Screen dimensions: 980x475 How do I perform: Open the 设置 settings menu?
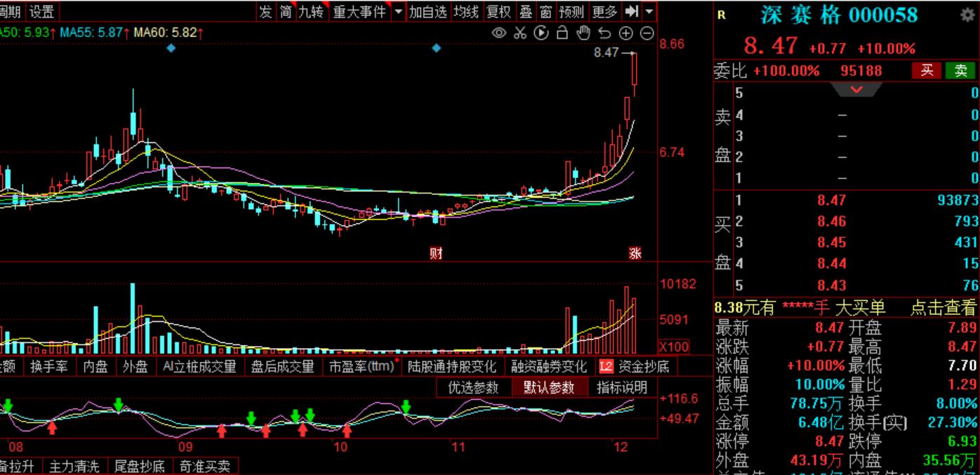41,11
